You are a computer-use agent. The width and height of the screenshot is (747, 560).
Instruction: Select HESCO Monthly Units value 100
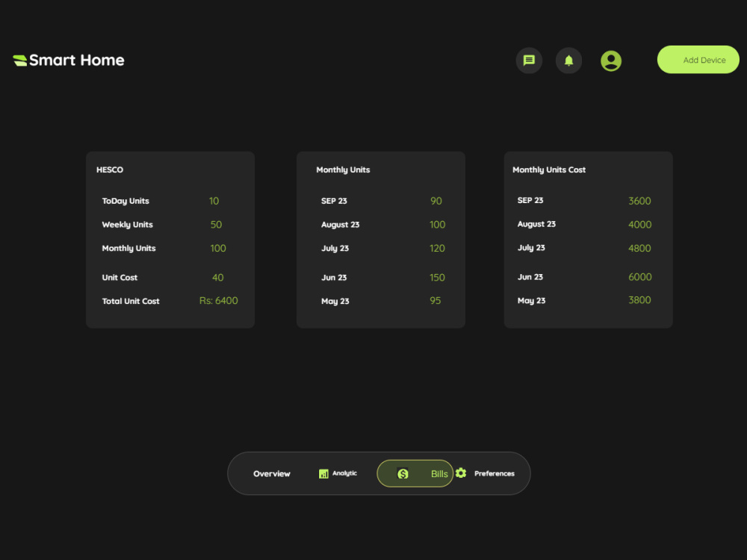tap(218, 248)
